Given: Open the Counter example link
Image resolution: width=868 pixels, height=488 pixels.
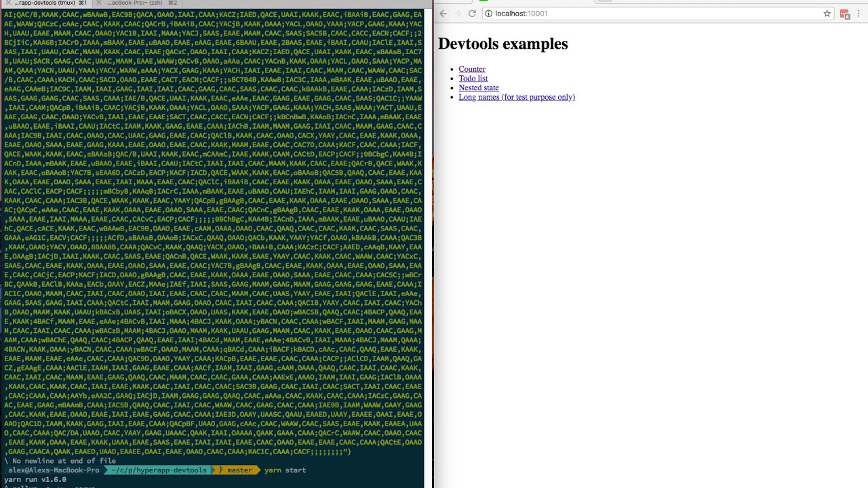Looking at the screenshot, I should [x=472, y=69].
